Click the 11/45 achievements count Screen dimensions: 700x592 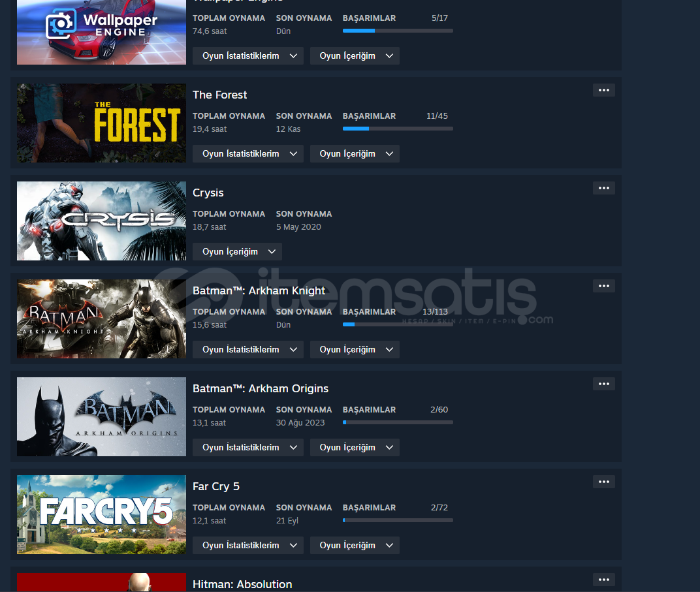coord(437,116)
